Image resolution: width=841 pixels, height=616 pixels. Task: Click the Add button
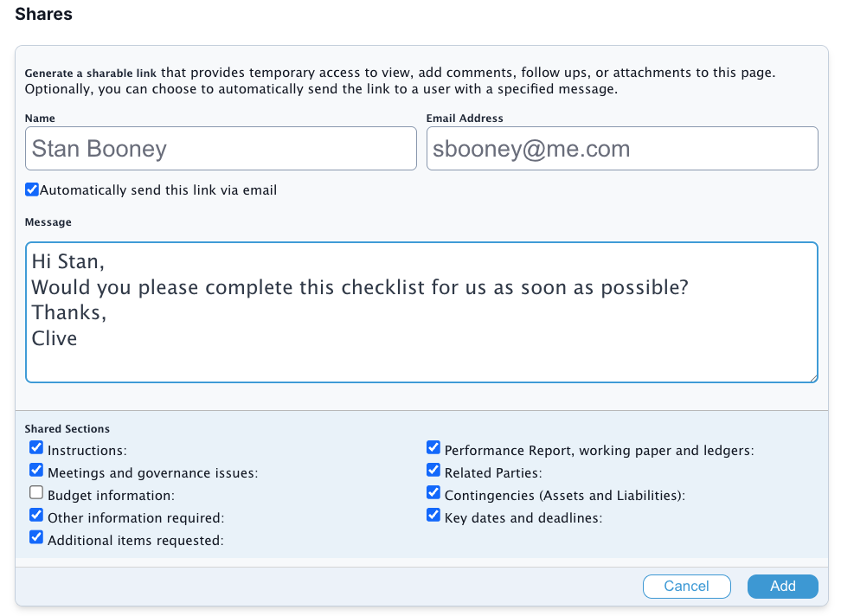(x=782, y=586)
